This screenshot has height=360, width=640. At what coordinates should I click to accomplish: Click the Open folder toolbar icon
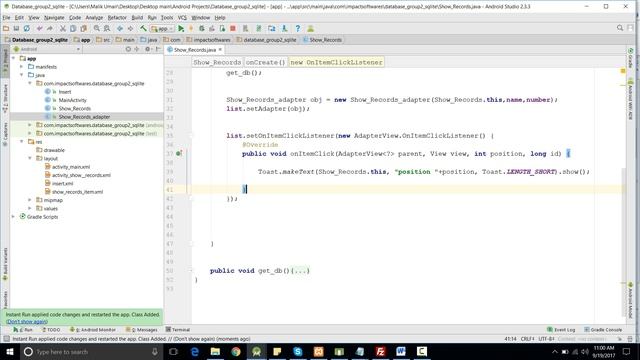point(6,29)
